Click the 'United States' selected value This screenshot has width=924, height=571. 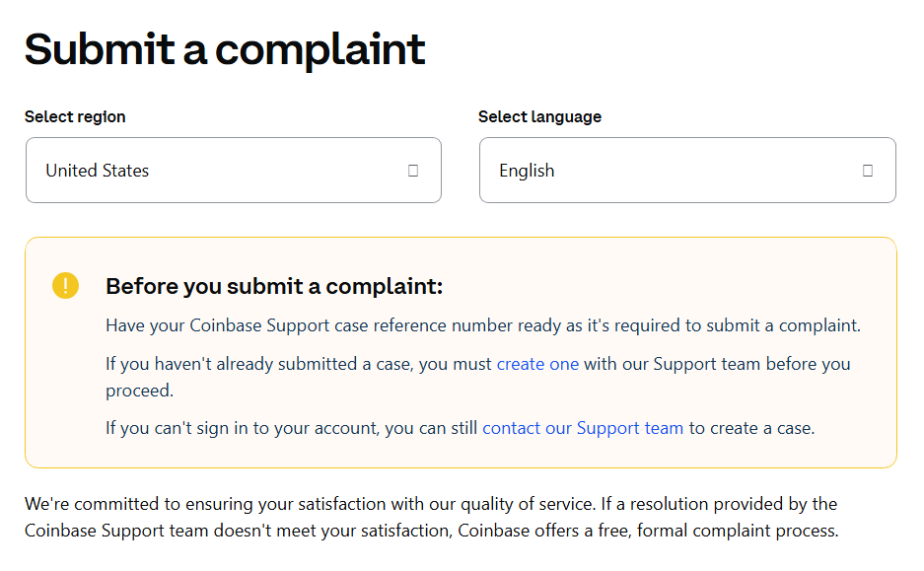(97, 171)
